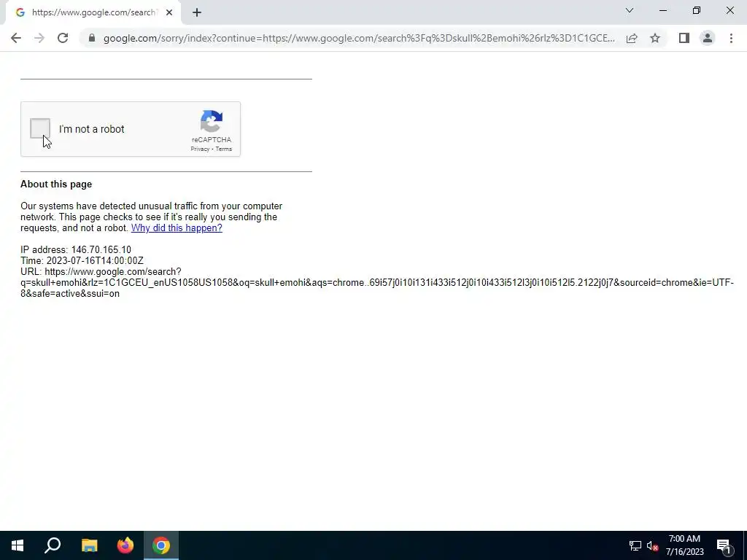The height and width of the screenshot is (560, 747).
Task: Go back to the previous page
Action: (16, 38)
